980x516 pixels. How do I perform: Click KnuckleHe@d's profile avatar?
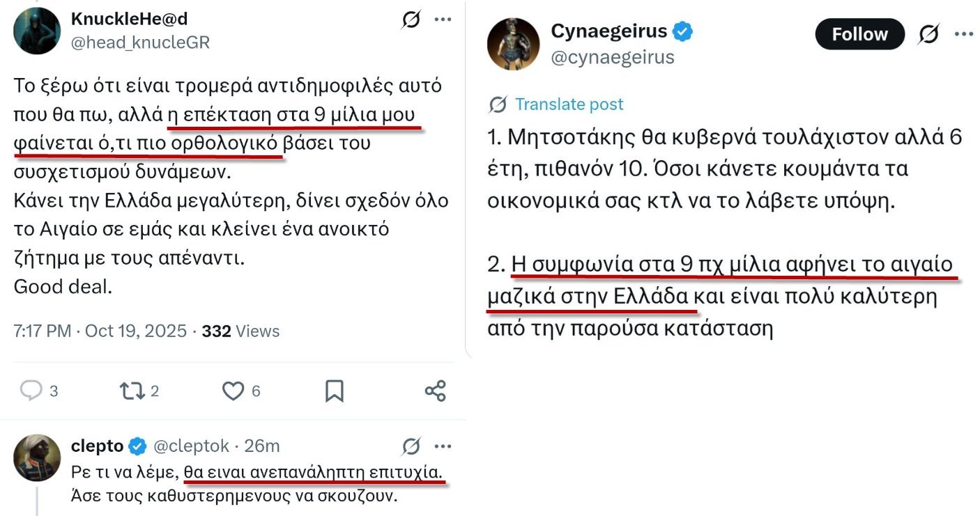pos(37,31)
